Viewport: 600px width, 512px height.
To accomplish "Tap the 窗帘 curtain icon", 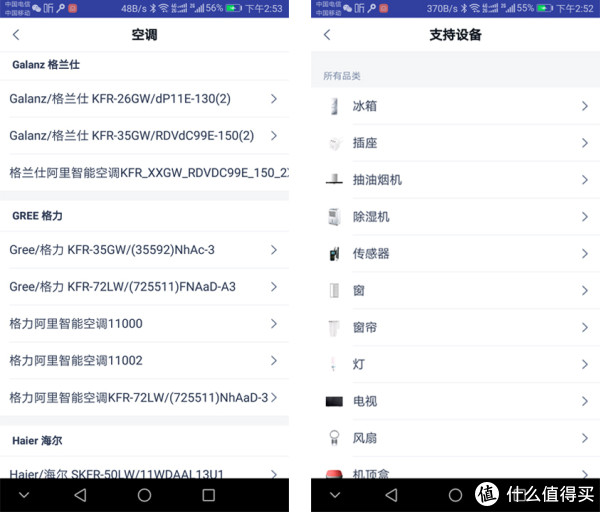I will point(334,328).
